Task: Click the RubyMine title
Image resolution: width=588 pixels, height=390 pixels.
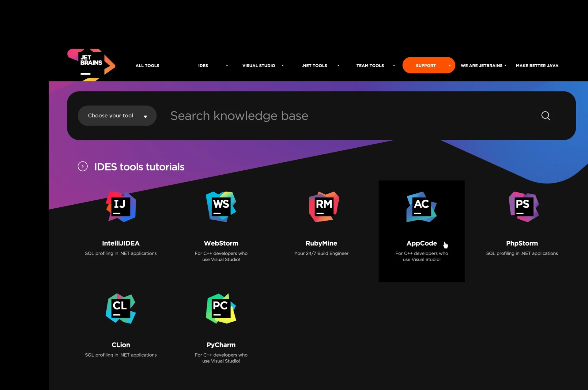Action: [x=321, y=243]
